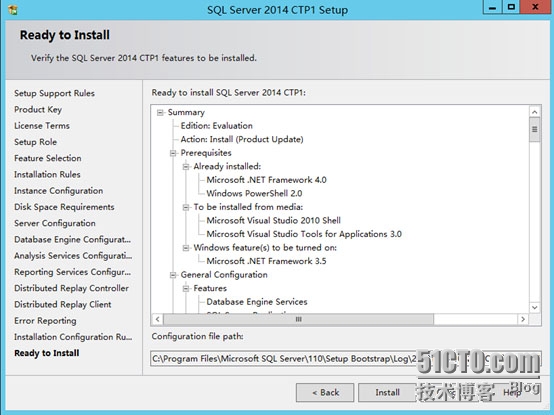Select the Installation Rules step
Image resolution: width=554 pixels, height=415 pixels.
pos(47,174)
